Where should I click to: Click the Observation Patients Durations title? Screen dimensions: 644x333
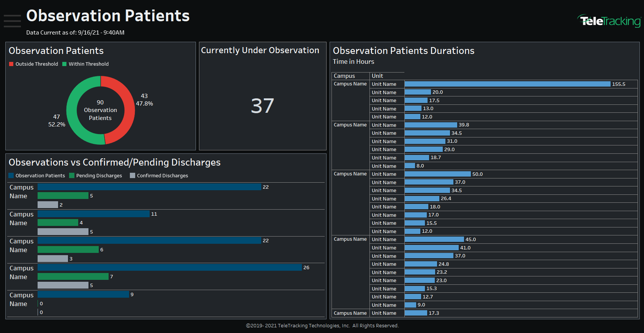click(404, 51)
